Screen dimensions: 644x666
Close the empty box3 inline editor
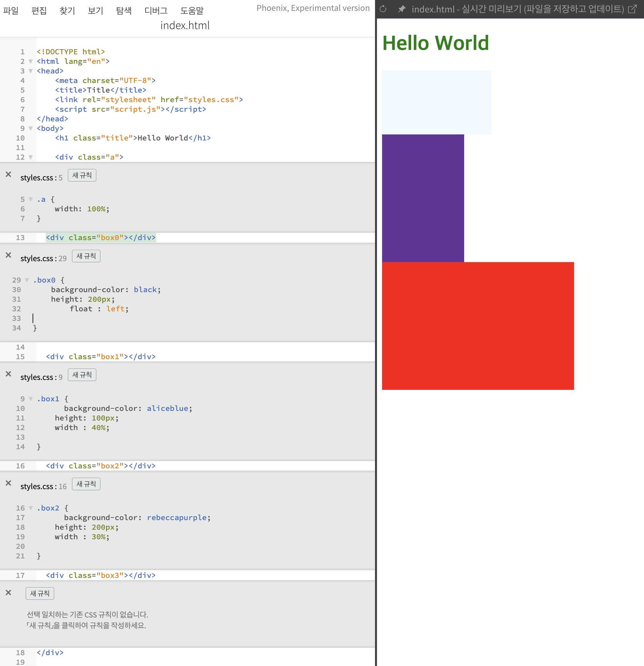pos(9,593)
